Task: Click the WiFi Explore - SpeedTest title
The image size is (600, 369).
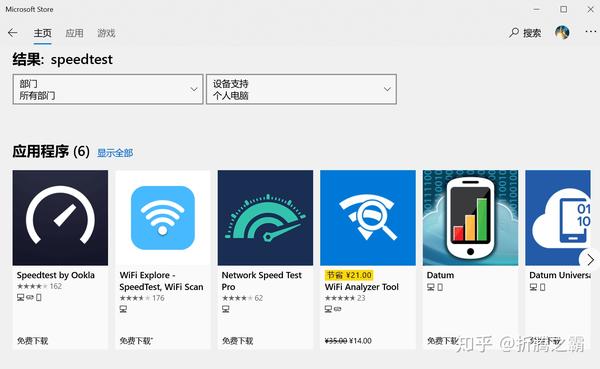Action: 161,281
